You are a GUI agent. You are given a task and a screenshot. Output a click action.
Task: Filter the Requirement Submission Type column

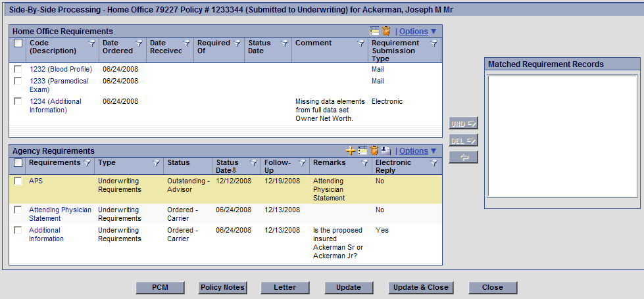(433, 43)
